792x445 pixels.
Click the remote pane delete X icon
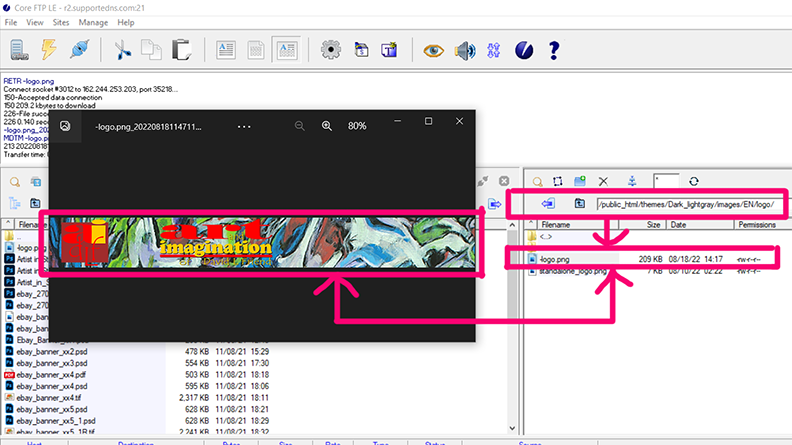click(x=603, y=181)
